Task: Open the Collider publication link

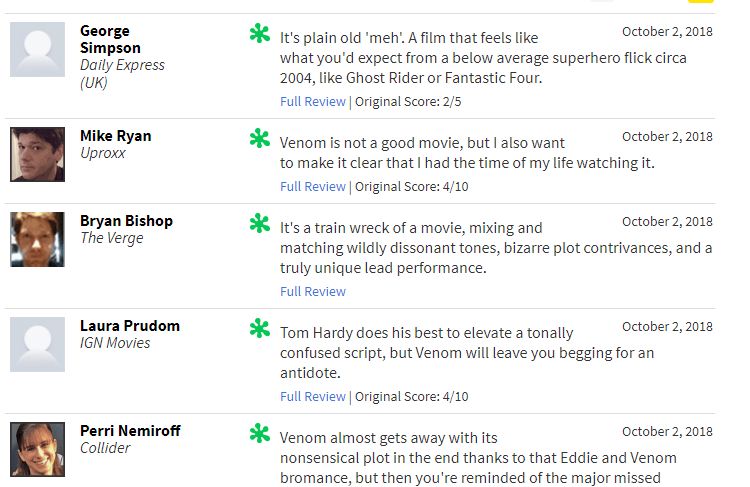Action: [105, 448]
